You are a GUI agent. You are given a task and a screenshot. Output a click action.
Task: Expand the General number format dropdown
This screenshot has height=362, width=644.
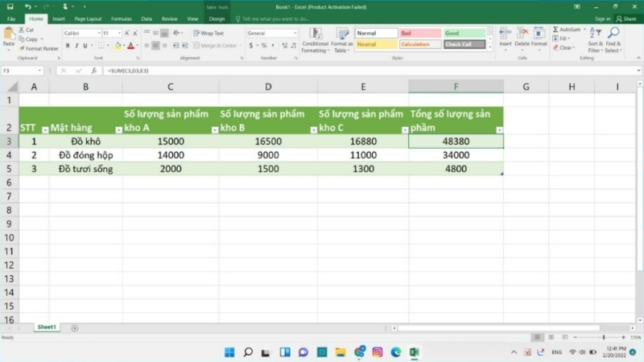click(x=295, y=33)
